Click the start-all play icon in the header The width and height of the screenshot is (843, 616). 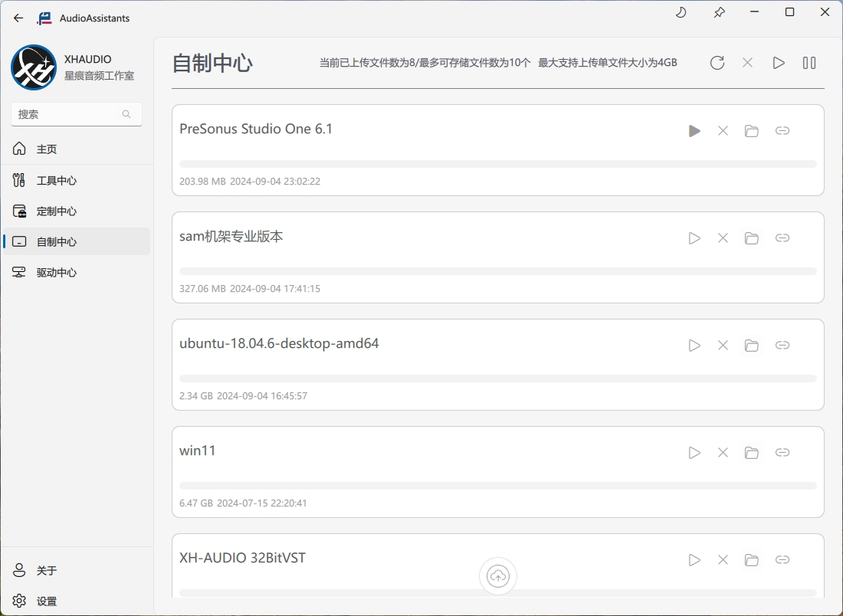pyautogui.click(x=779, y=63)
